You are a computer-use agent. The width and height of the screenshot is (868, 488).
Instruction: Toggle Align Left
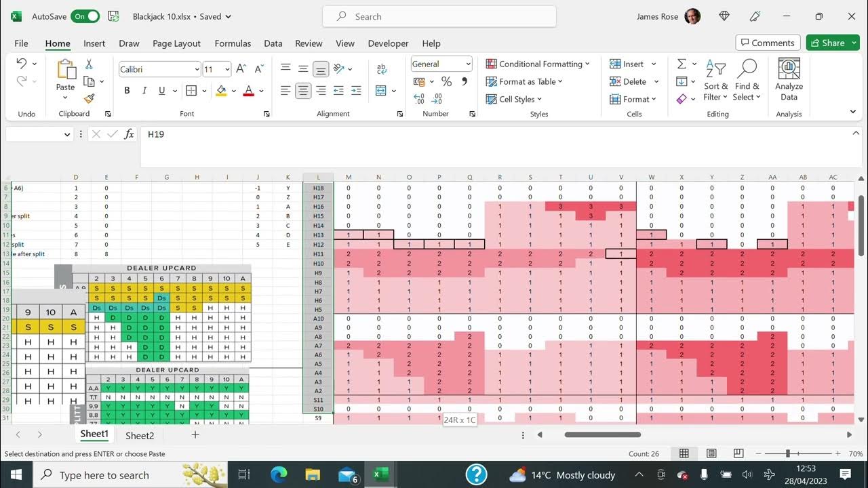pos(285,90)
